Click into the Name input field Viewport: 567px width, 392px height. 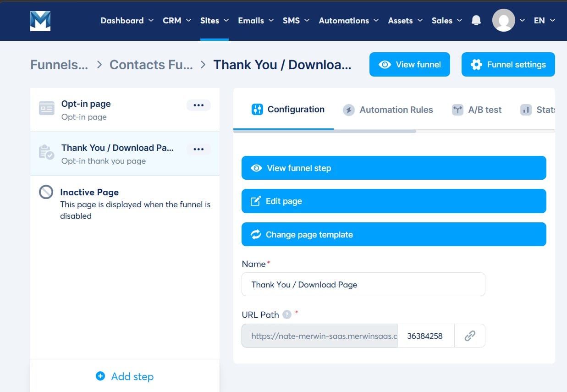363,284
